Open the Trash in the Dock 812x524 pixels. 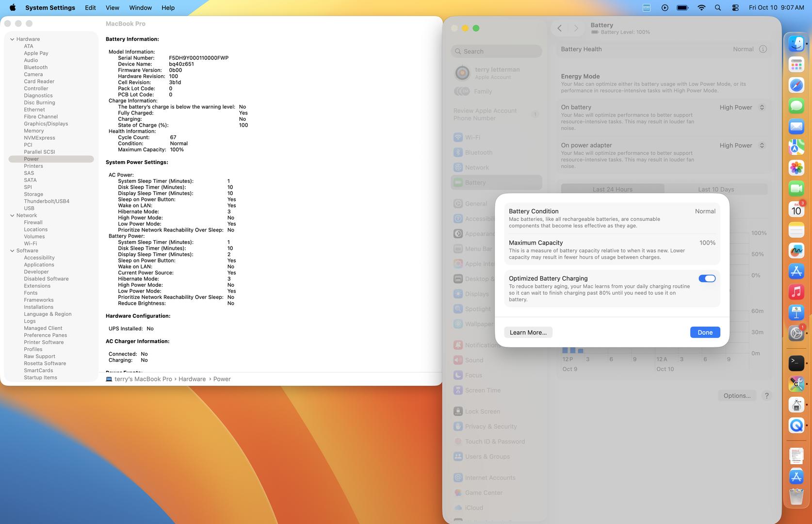tap(796, 497)
